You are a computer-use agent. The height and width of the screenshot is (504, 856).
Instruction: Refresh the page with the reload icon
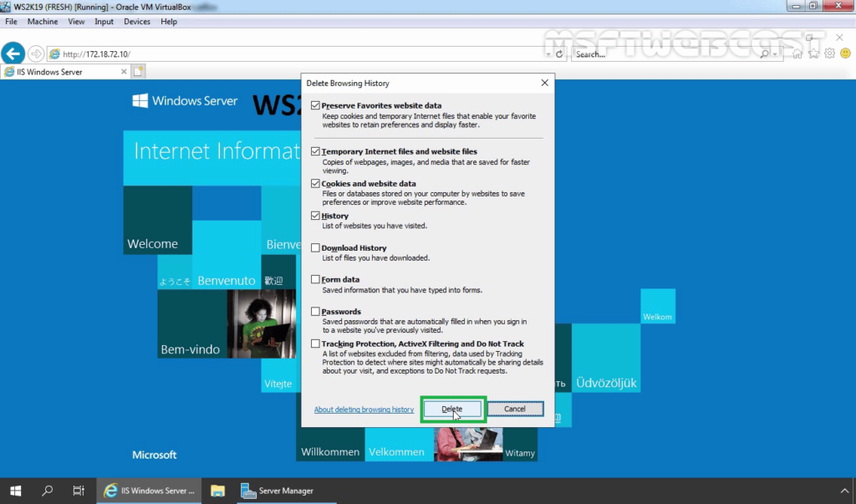pos(559,54)
